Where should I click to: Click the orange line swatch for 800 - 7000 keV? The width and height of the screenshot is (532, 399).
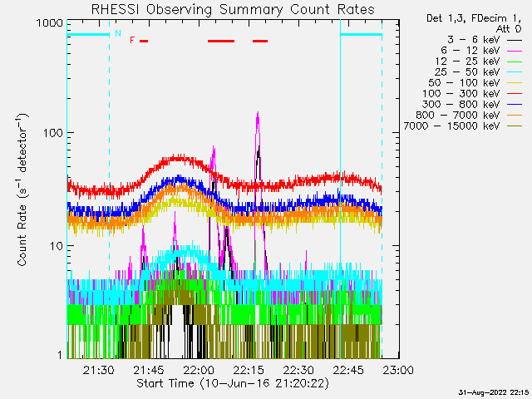[x=515, y=116]
